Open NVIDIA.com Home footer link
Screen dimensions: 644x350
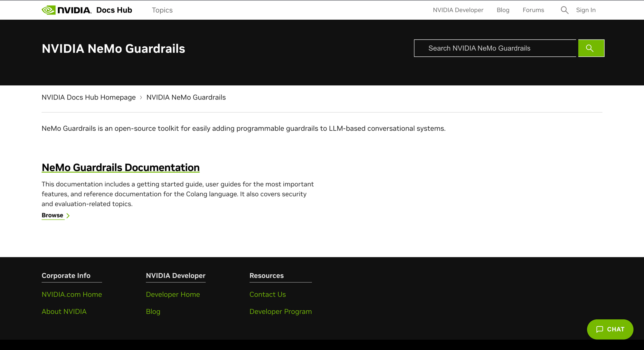point(72,294)
